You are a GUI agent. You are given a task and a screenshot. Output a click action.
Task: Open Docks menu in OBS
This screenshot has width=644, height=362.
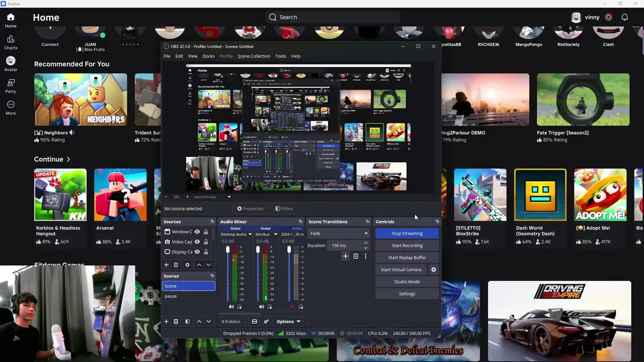(208, 56)
